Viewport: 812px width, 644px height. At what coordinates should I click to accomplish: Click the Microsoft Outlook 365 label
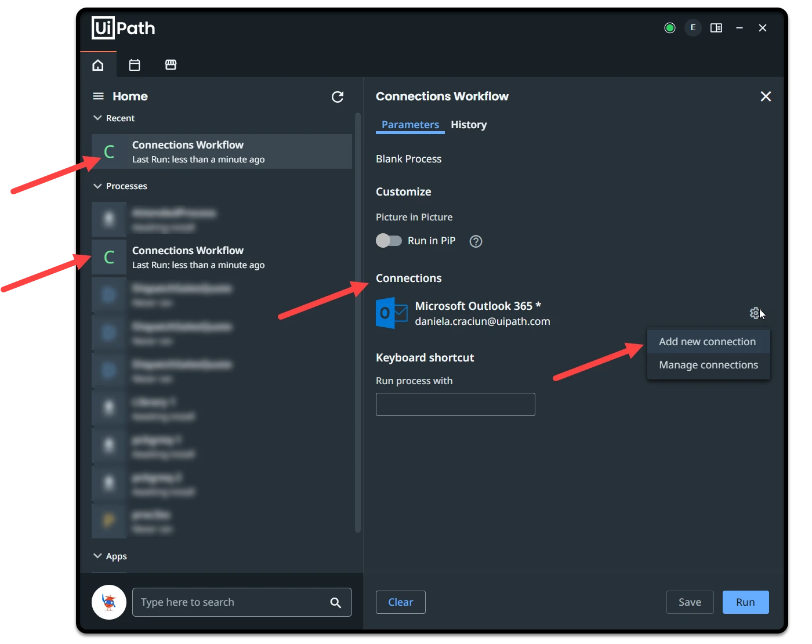click(478, 306)
